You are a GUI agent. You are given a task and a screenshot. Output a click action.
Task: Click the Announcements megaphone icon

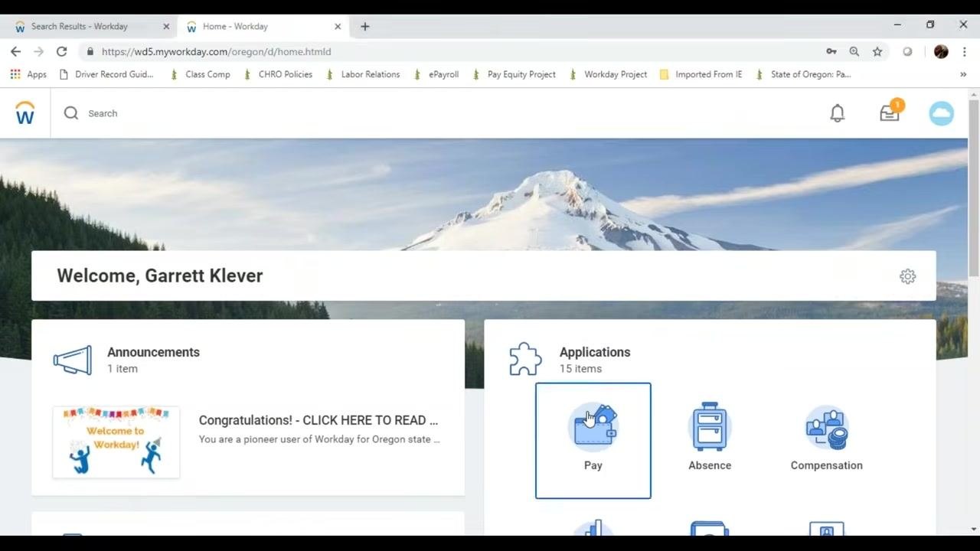[73, 360]
